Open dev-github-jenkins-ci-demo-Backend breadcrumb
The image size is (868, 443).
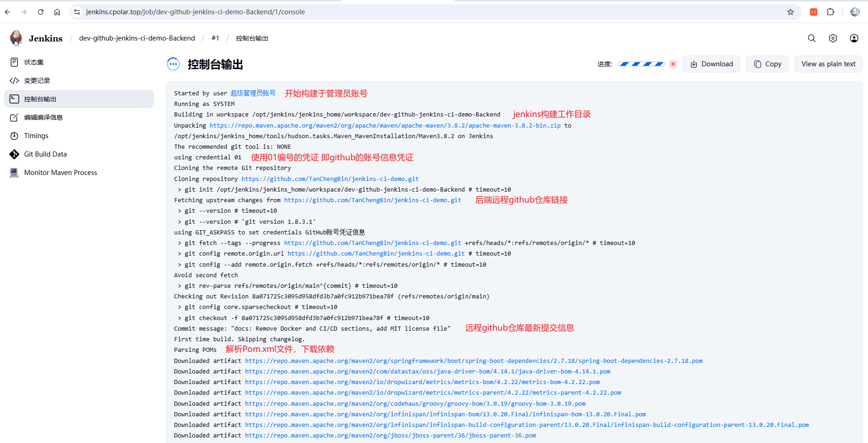click(137, 38)
